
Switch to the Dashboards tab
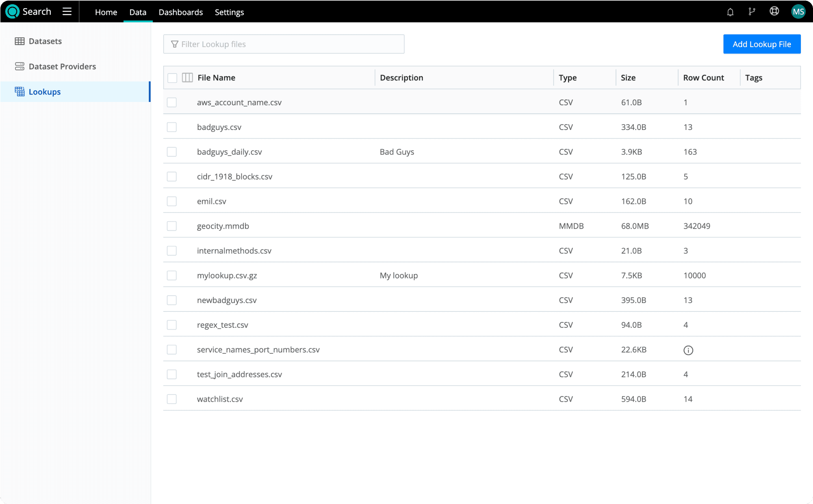pyautogui.click(x=180, y=12)
